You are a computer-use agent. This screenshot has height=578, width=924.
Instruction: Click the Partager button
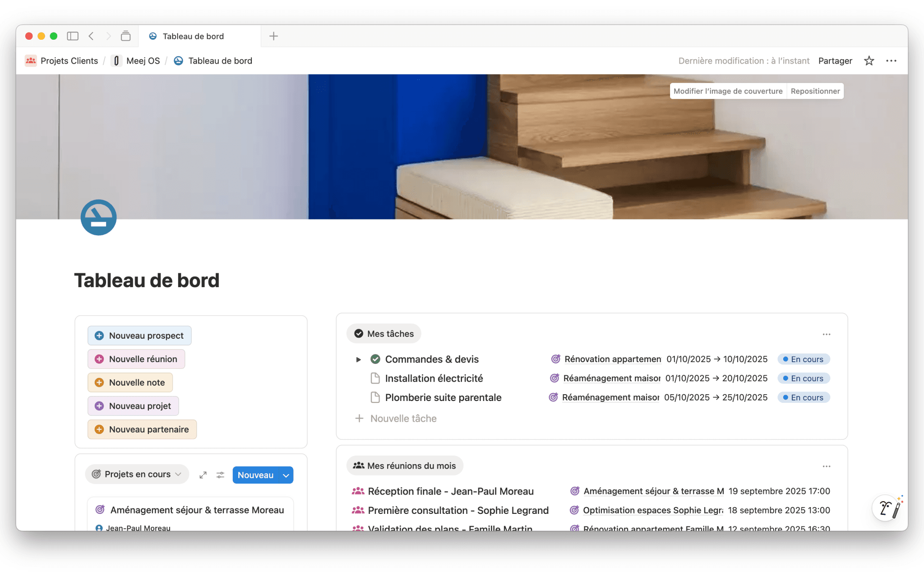pyautogui.click(x=835, y=61)
